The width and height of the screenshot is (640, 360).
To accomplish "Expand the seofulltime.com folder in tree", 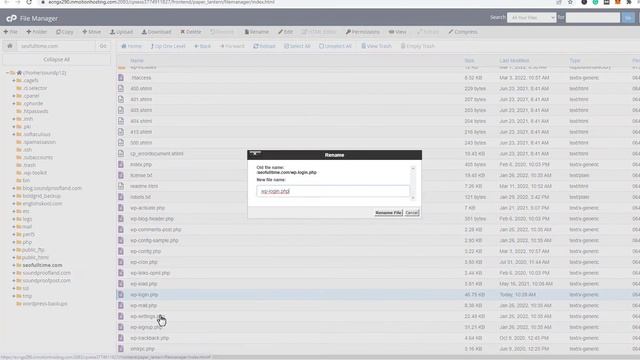I will [13, 265].
